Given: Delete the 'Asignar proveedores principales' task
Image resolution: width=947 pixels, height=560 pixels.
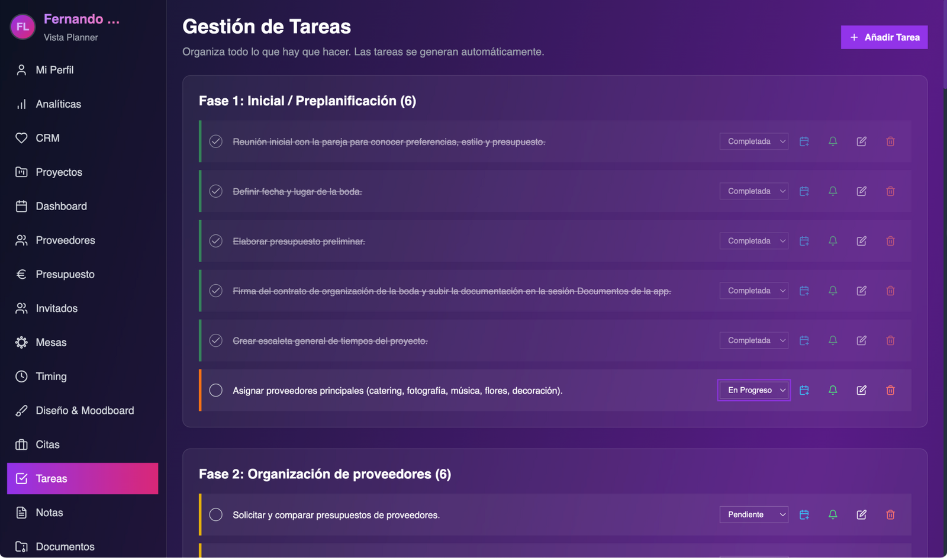Looking at the screenshot, I should click(890, 390).
